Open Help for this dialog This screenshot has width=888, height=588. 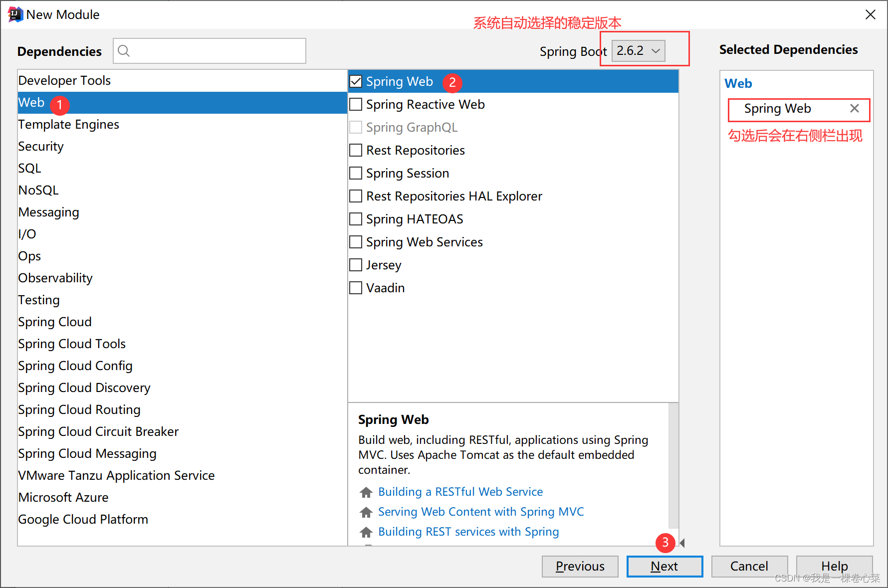tap(834, 567)
